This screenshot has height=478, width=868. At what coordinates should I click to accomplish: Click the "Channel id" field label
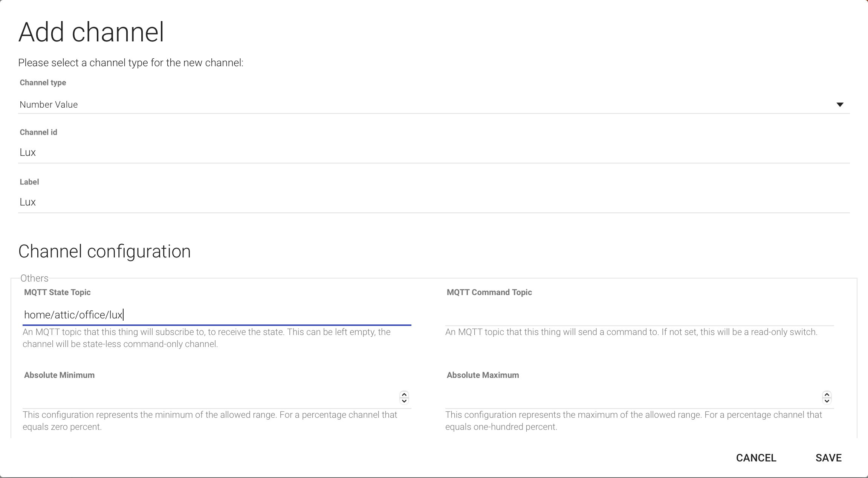point(38,132)
